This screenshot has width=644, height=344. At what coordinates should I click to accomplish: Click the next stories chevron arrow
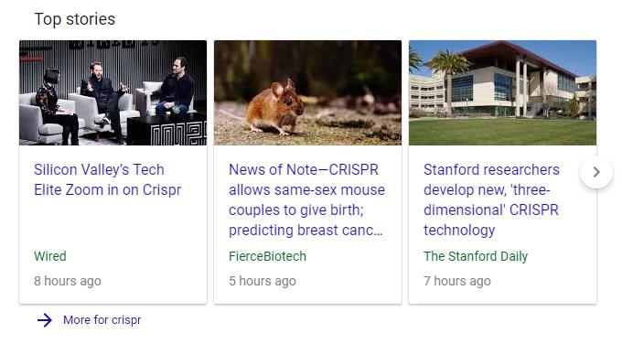pyautogui.click(x=596, y=172)
